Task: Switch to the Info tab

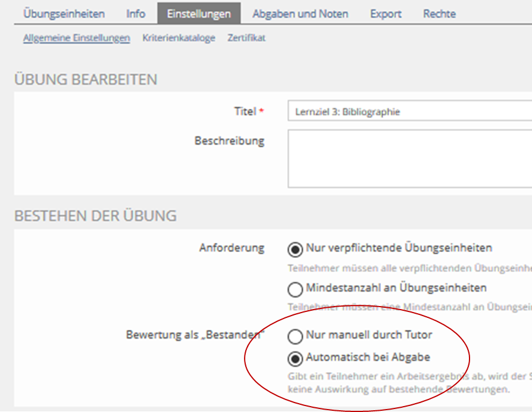Action: (x=136, y=14)
